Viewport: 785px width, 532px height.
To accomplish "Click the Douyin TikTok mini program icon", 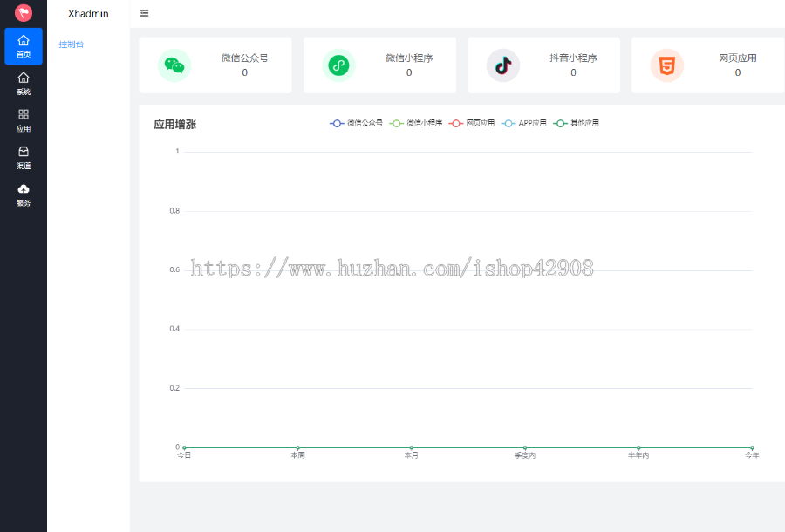I will (x=503, y=65).
